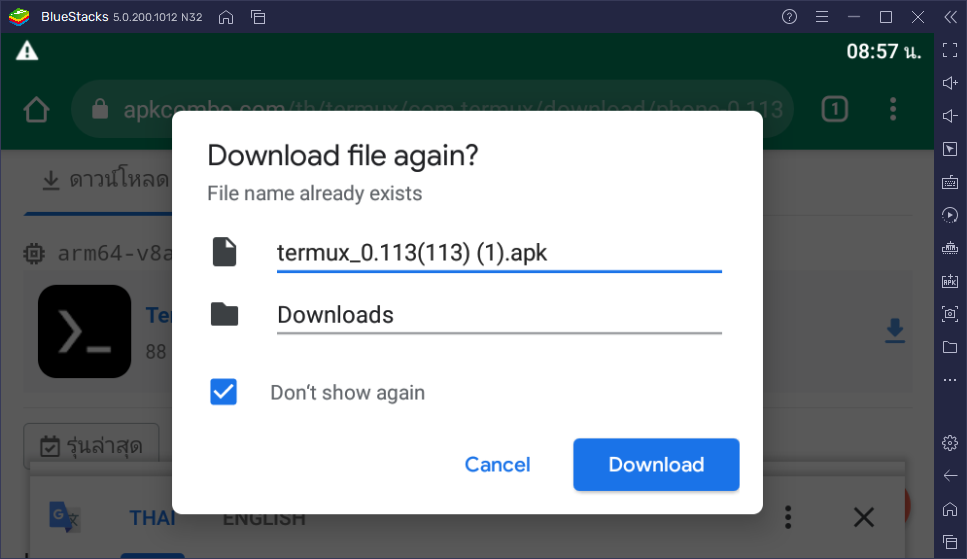The image size is (967, 559).
Task: Go to Android home from sidebar
Action: click(x=950, y=509)
